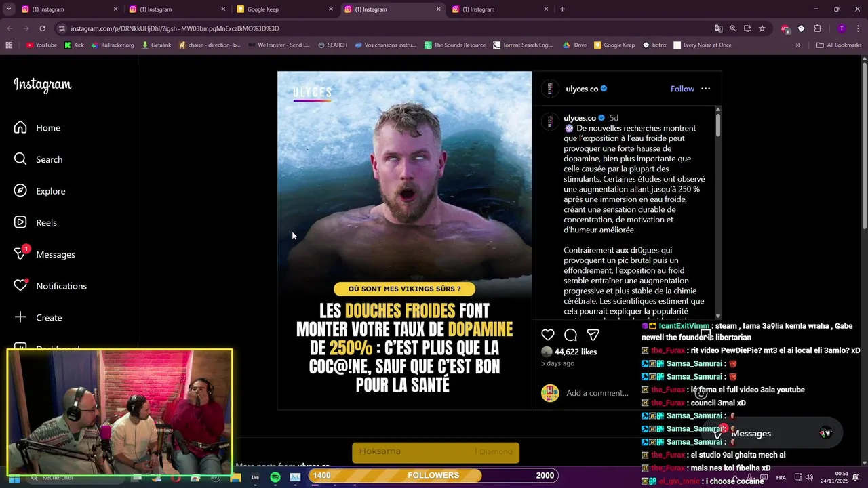Open the Chrome profile avatar T
Viewport: 868px width, 488px height.
point(842,28)
